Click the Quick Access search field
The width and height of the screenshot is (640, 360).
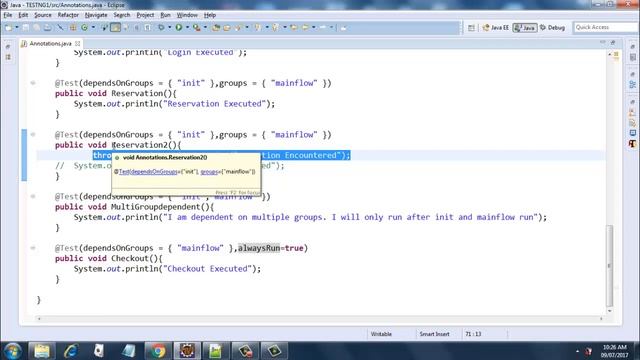click(606, 27)
